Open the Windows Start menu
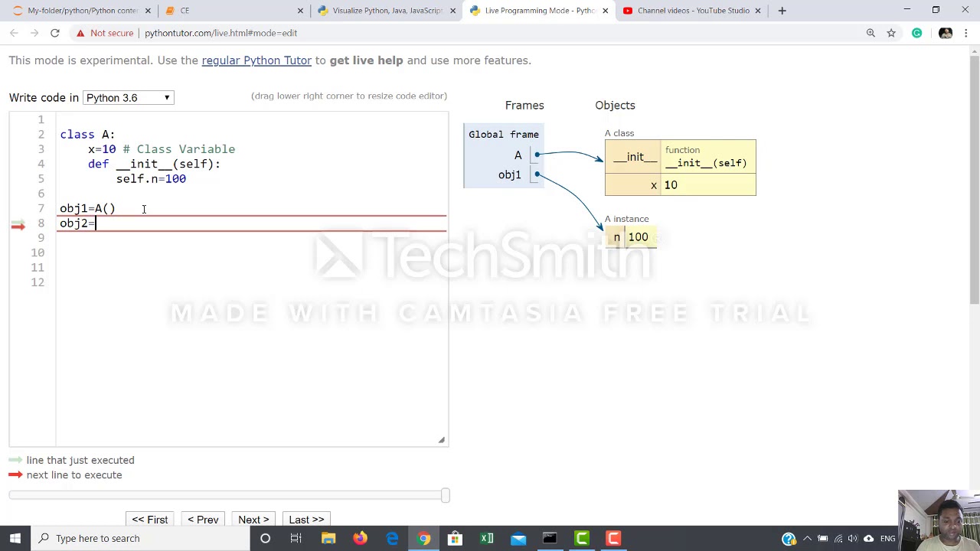This screenshot has width=980, height=551. (x=15, y=538)
